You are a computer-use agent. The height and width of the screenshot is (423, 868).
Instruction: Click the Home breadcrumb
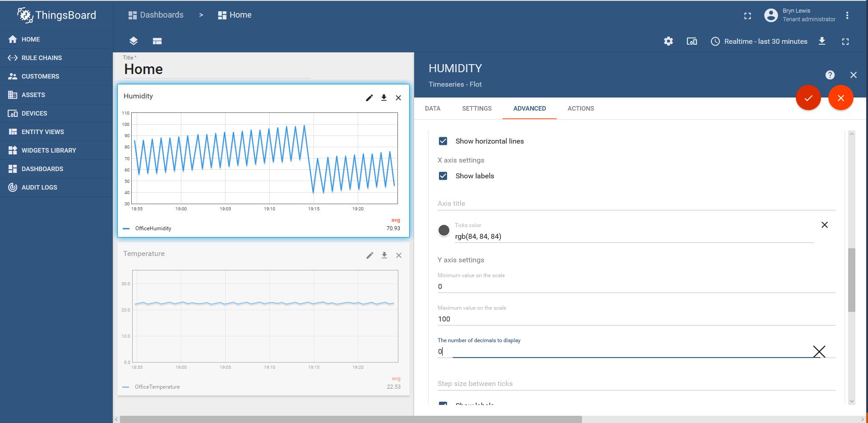(235, 15)
